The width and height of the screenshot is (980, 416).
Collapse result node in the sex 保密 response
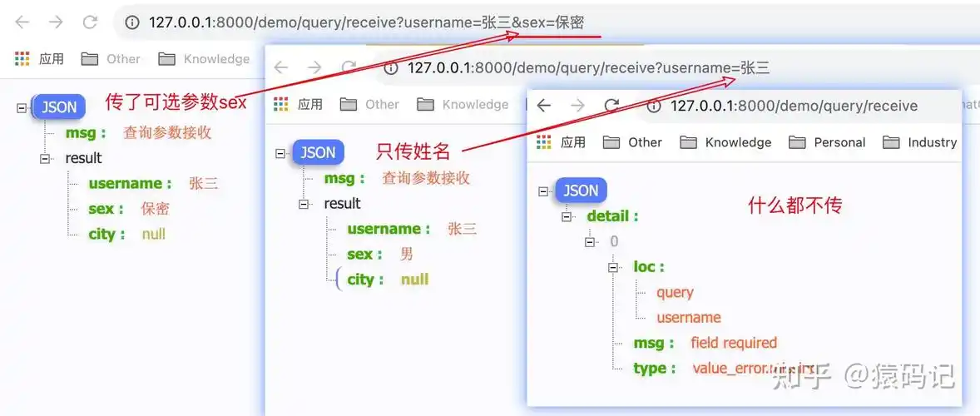(46, 158)
